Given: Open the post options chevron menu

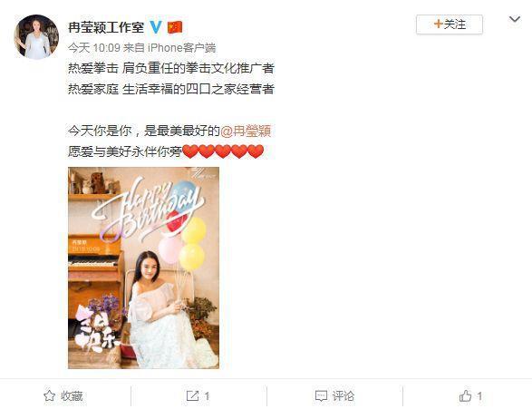Looking at the screenshot, I should tap(515, 19).
